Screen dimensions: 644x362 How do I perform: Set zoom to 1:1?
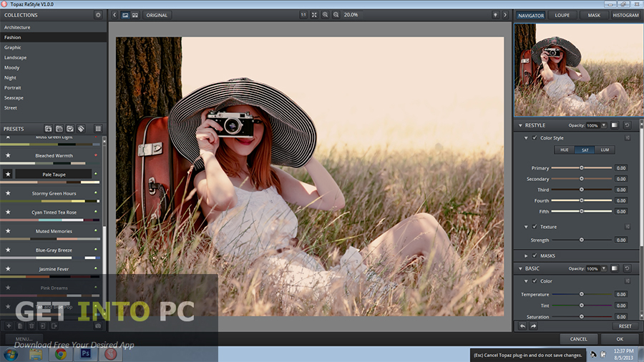pyautogui.click(x=303, y=15)
